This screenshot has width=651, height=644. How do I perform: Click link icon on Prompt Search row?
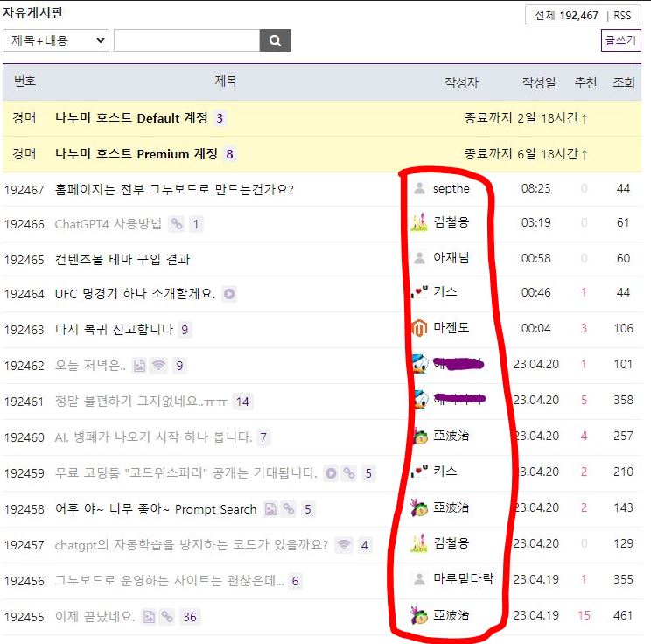tap(289, 509)
